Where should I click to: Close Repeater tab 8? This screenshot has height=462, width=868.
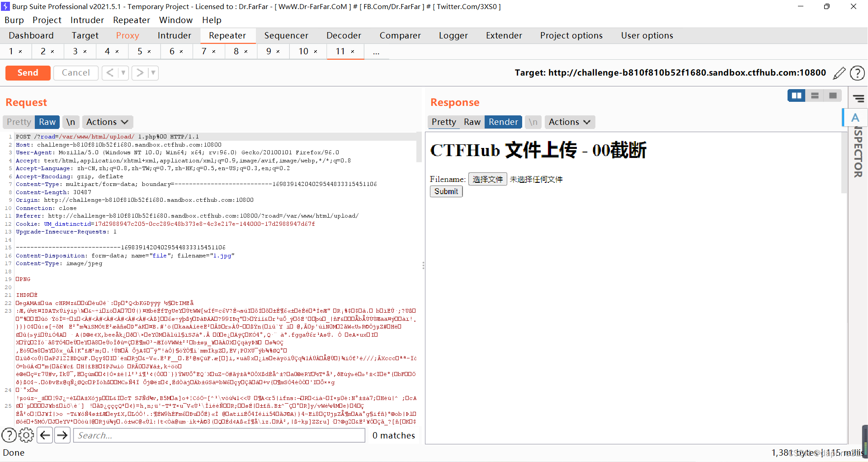pyautogui.click(x=246, y=52)
